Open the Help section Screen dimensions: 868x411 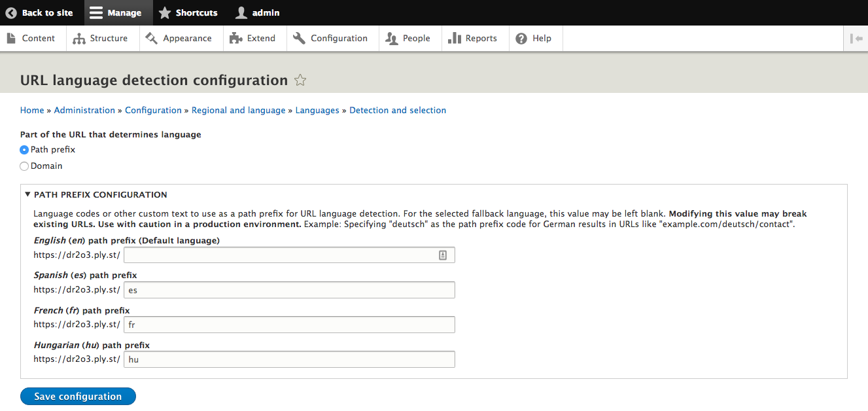coord(534,39)
